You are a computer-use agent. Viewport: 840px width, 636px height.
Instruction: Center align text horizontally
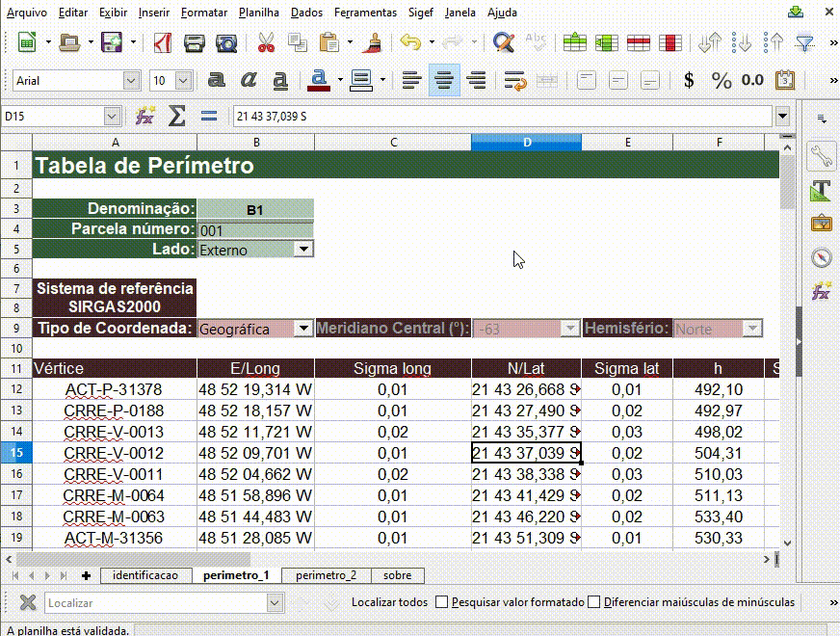point(443,80)
